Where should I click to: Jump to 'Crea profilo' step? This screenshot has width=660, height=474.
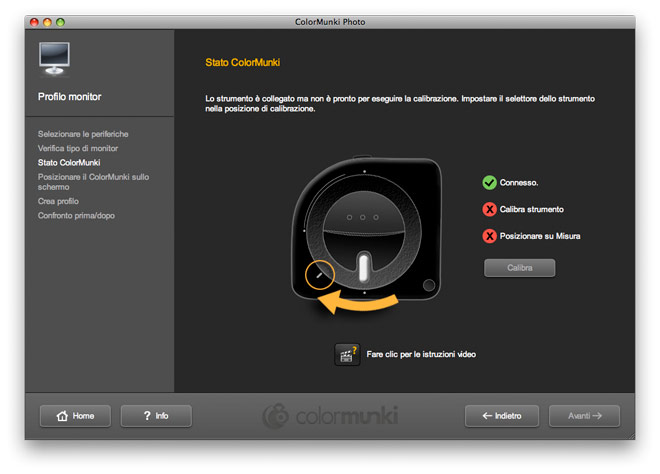point(58,201)
